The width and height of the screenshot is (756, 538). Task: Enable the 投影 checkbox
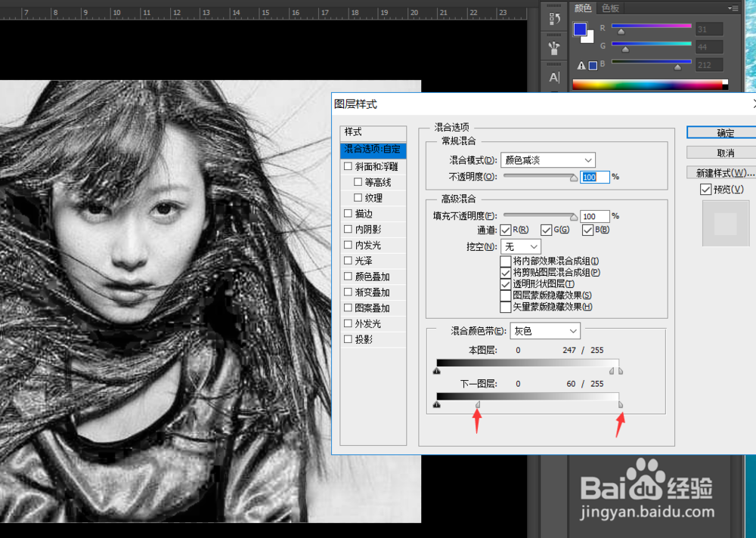[x=348, y=339]
